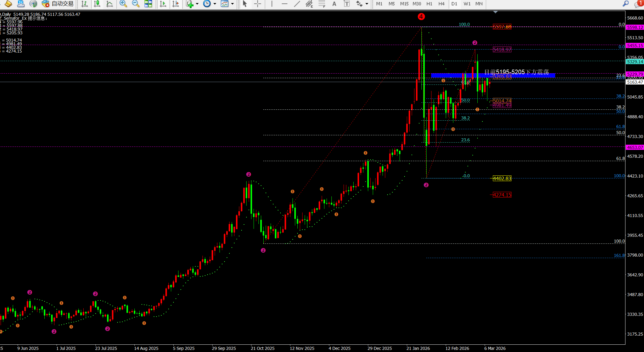Switch to W1 timeframe
644x352 pixels.
tap(467, 4)
